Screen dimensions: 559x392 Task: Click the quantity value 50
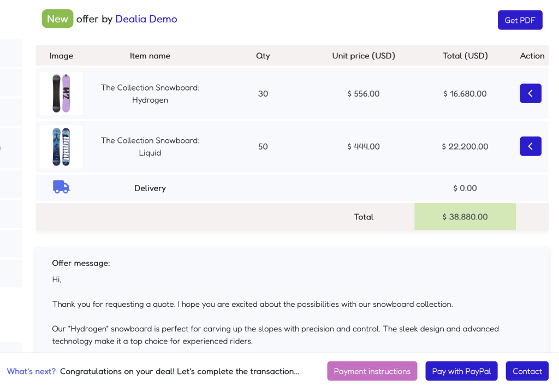[263, 147]
